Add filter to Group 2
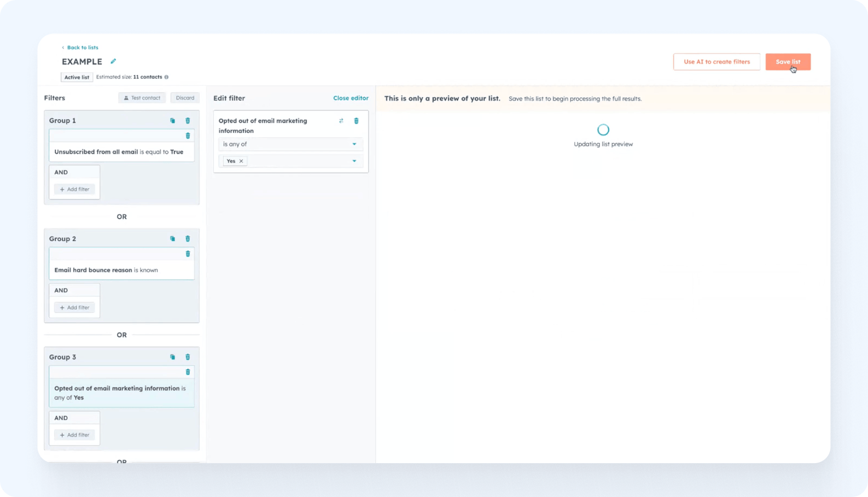 [74, 308]
